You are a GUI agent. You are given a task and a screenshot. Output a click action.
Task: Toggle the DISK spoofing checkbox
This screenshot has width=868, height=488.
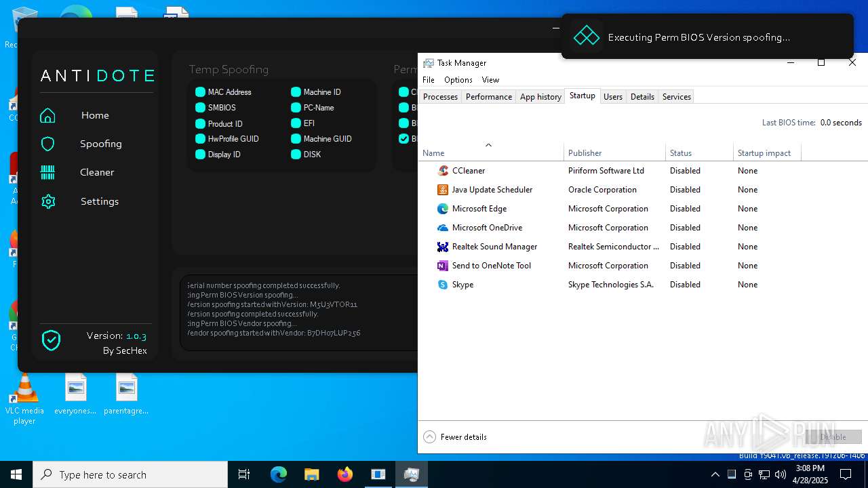coord(296,155)
